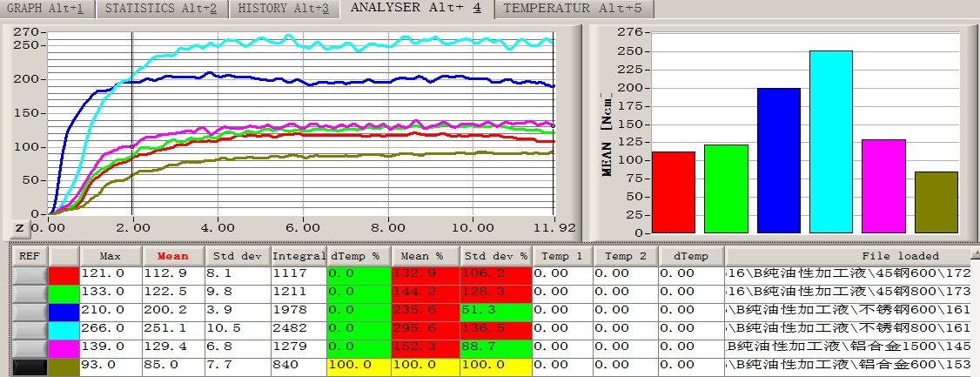The height and width of the screenshot is (377, 980).
Task: Open the STATISTICS Alt+2 tab
Action: [x=161, y=9]
